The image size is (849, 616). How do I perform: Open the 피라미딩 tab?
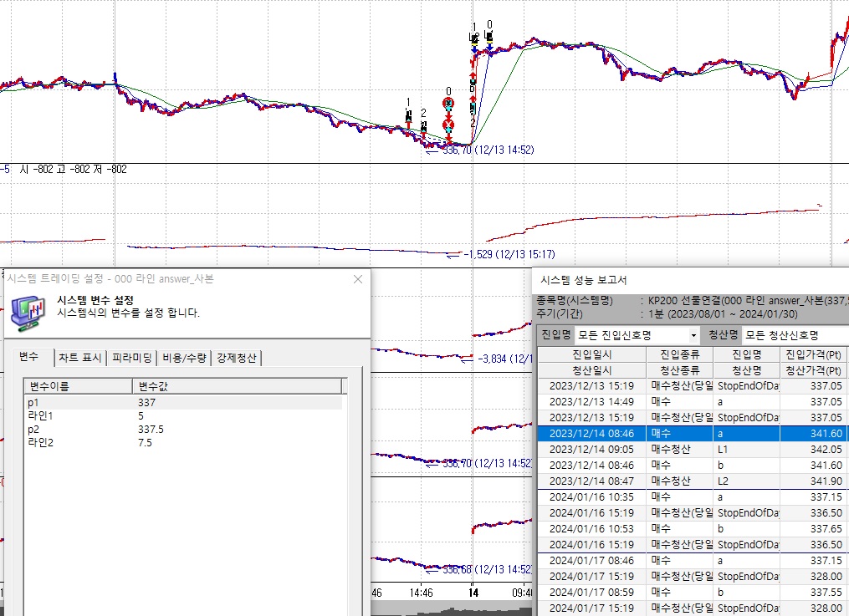134,358
